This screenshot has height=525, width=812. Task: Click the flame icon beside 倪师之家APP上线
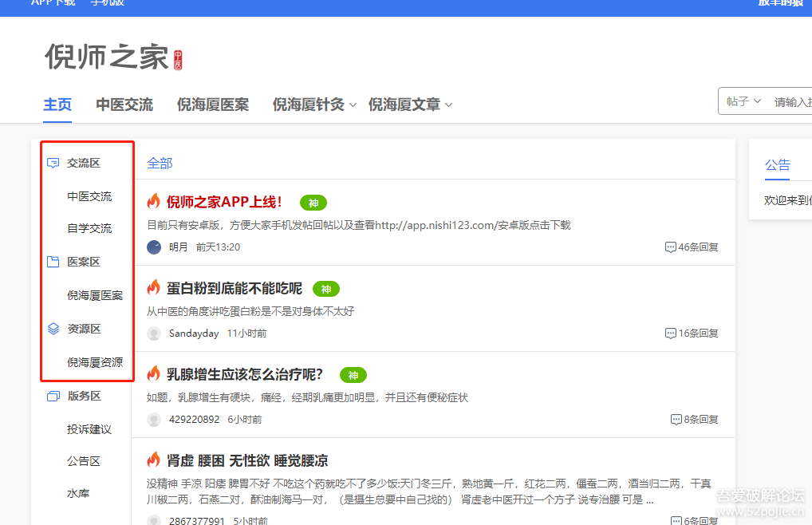[x=154, y=202]
